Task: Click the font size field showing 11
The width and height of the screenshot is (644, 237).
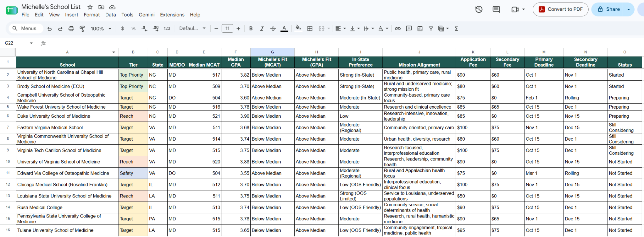Action: coord(227,29)
